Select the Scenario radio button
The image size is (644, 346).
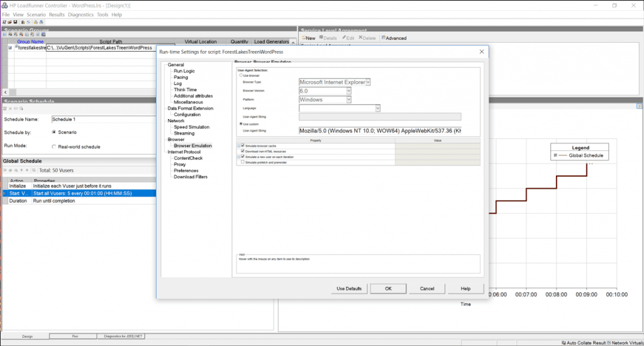54,132
